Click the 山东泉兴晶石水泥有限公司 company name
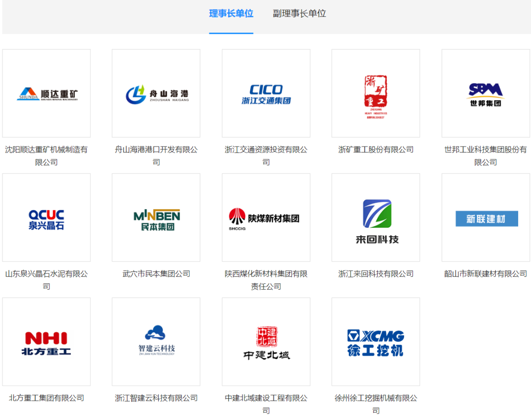This screenshot has width=531, height=420. pyautogui.click(x=46, y=280)
